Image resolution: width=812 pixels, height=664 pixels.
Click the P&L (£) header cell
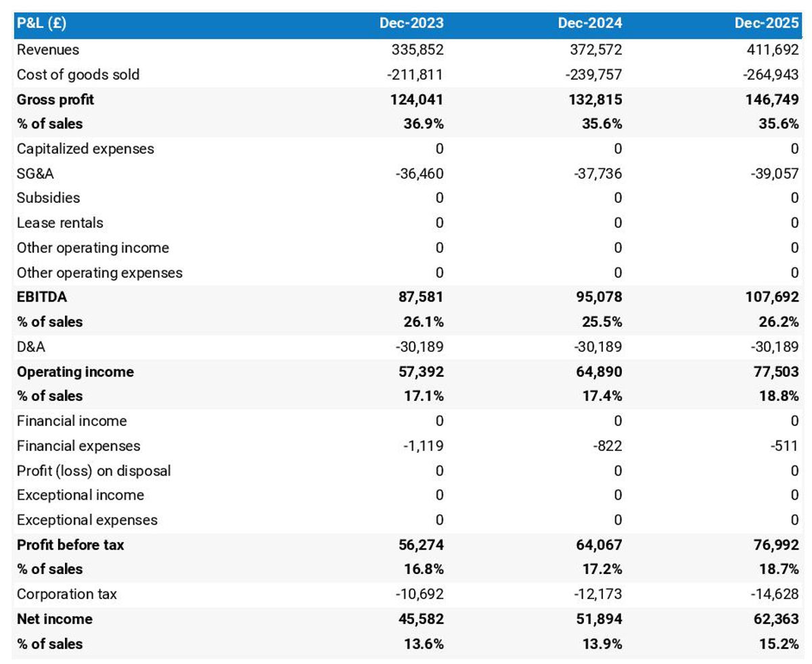tap(42, 24)
